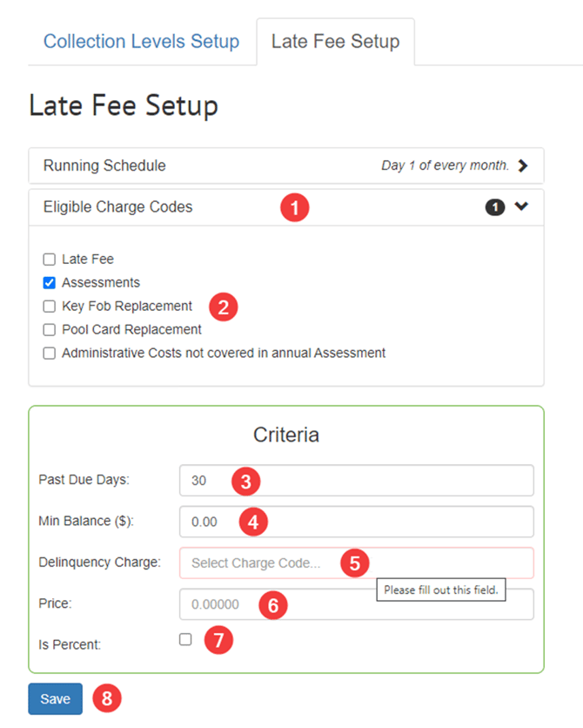The image size is (583, 728).
Task: Enable the Late Fee checkbox
Action: point(50,260)
